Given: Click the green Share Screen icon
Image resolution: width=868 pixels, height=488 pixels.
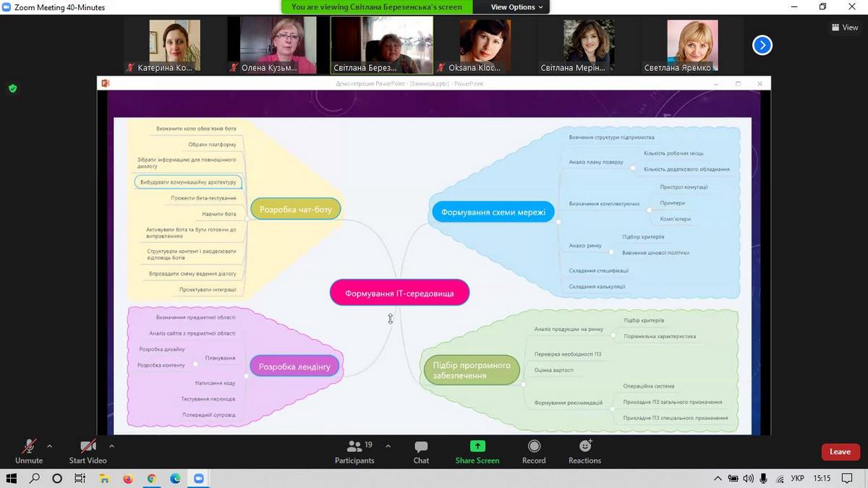Looking at the screenshot, I should point(477,446).
